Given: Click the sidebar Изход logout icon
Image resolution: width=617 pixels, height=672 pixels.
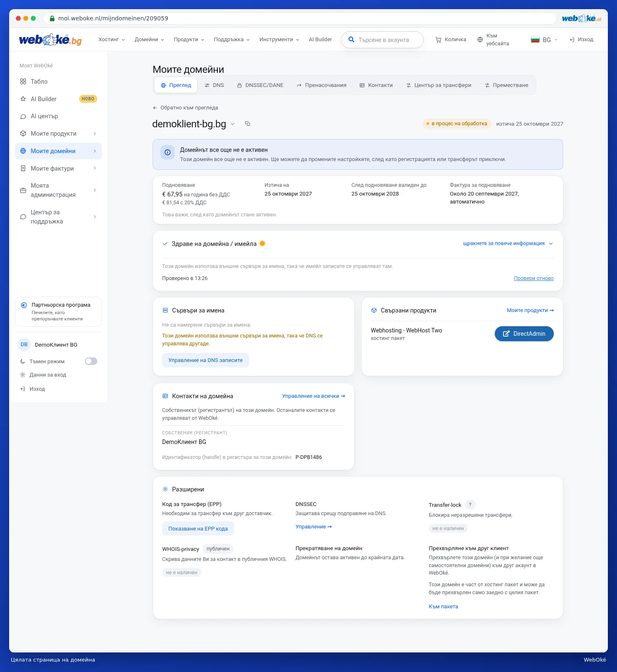Looking at the screenshot, I should click(x=22, y=389).
